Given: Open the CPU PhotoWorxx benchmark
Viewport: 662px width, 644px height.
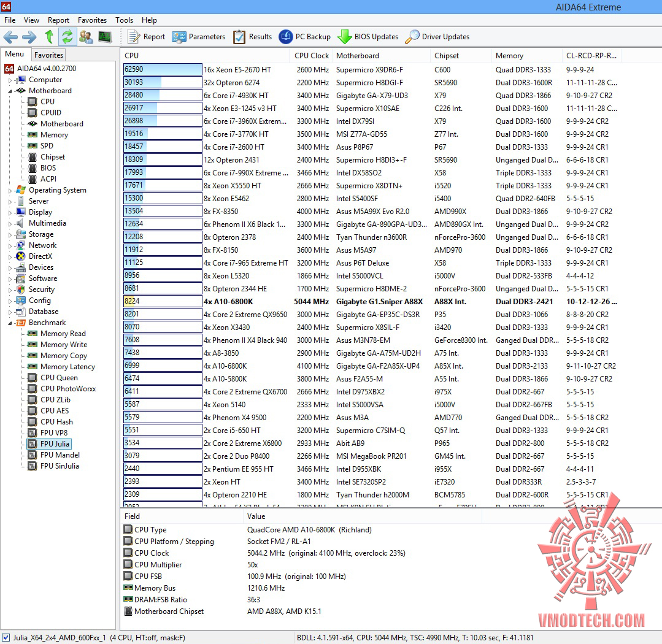Looking at the screenshot, I should 68,389.
